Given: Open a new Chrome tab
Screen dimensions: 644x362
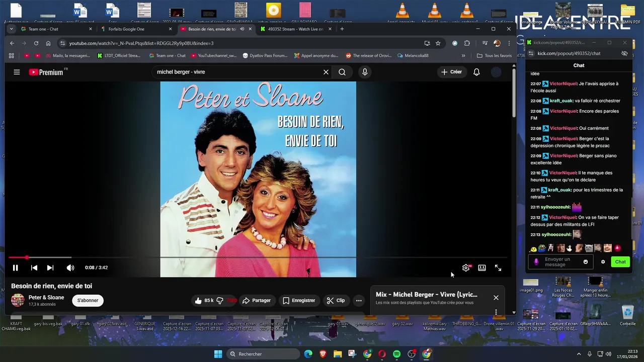Looking at the screenshot, I should point(342,29).
